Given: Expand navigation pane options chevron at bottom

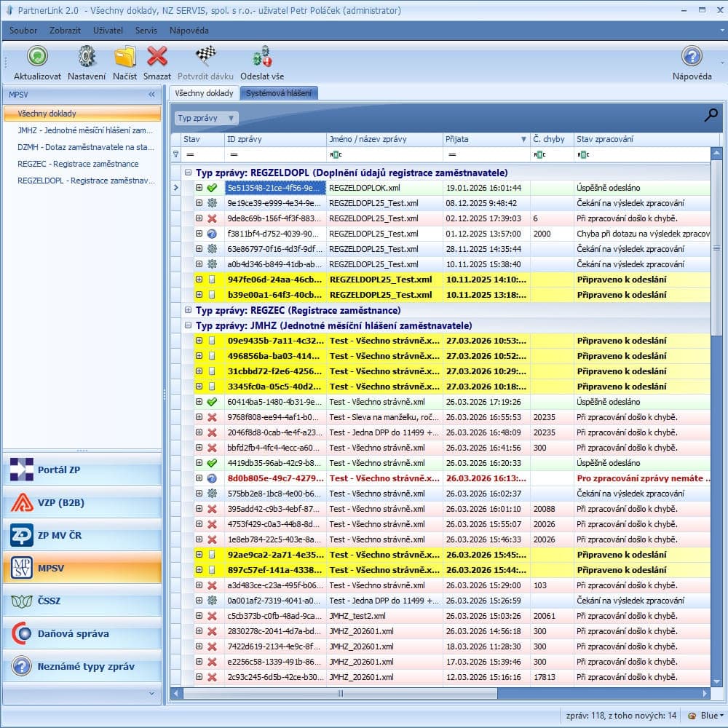Looking at the screenshot, I should [x=152, y=693].
